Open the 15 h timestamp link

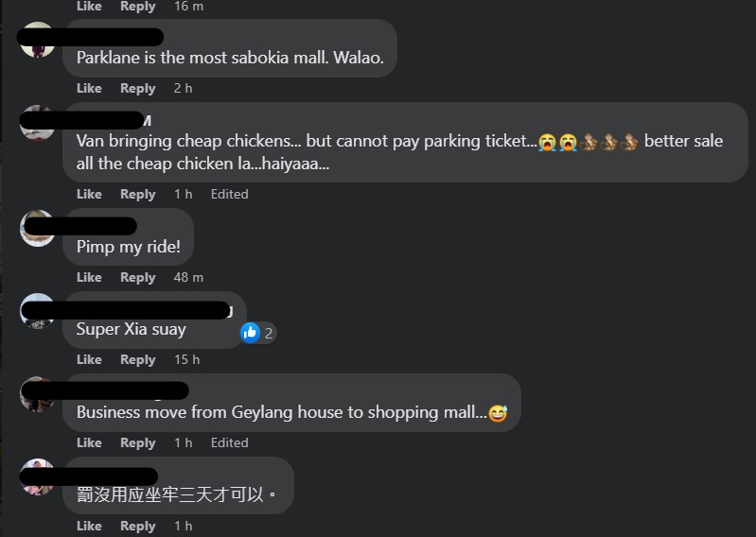coord(187,359)
